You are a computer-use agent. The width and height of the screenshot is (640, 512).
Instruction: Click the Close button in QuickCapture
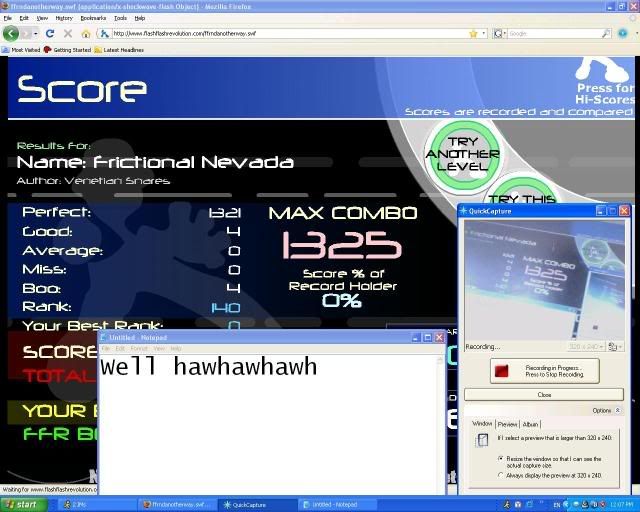(x=544, y=395)
